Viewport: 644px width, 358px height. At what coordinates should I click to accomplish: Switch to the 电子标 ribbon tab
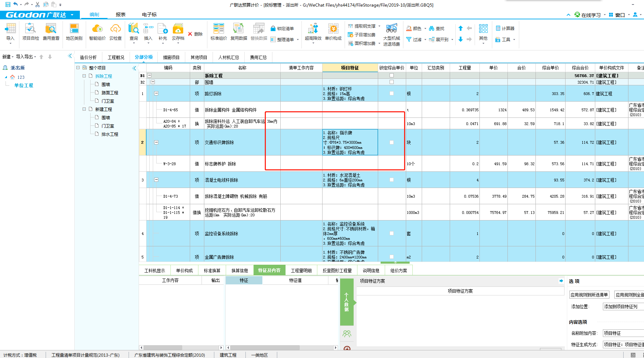point(149,15)
